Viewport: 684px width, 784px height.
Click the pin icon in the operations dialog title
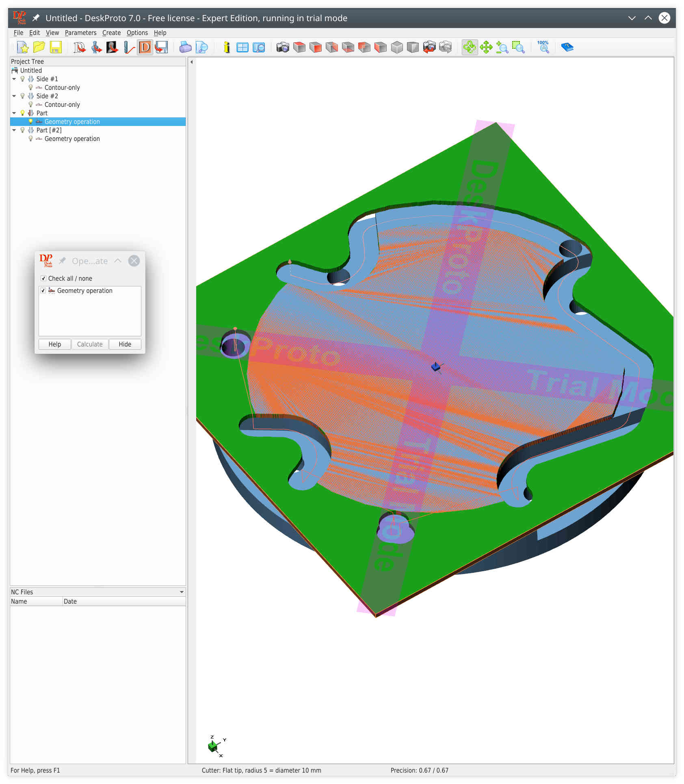click(62, 261)
